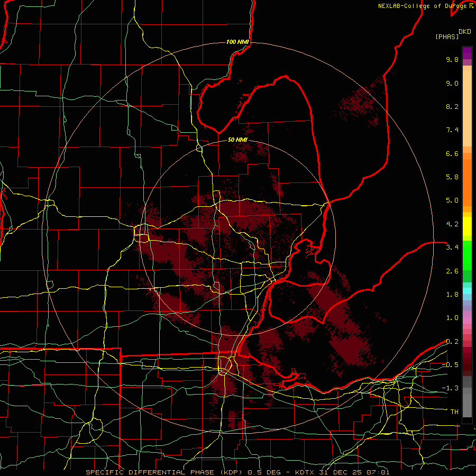Click the TH threshold label
Screen dimensions: 476x476
tap(454, 412)
